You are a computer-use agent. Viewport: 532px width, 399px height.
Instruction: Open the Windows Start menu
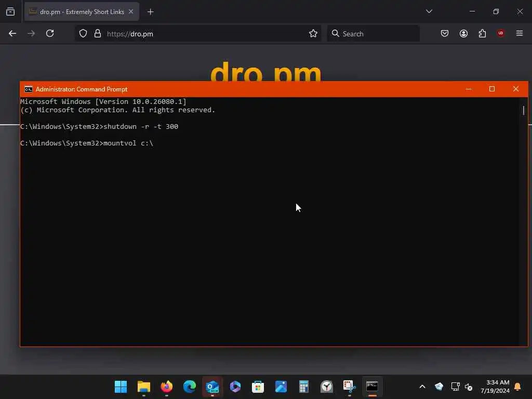(121, 387)
